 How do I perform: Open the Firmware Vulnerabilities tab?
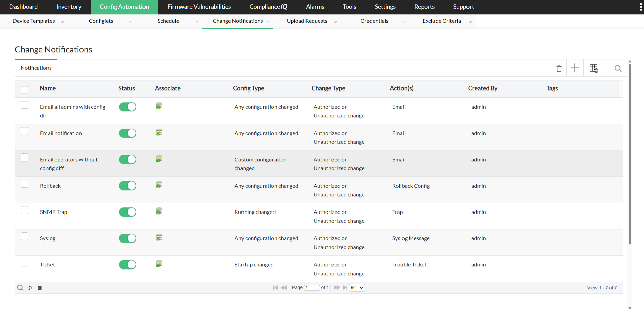[x=199, y=7]
